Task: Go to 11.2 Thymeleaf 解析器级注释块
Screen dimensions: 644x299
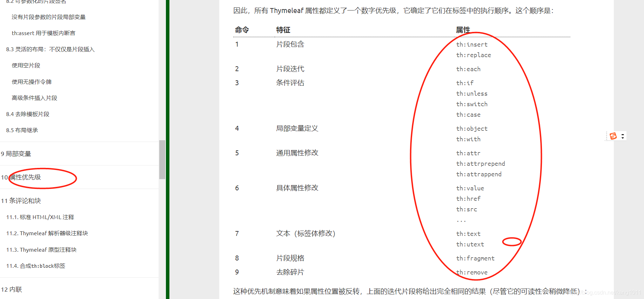Action: click(x=47, y=233)
